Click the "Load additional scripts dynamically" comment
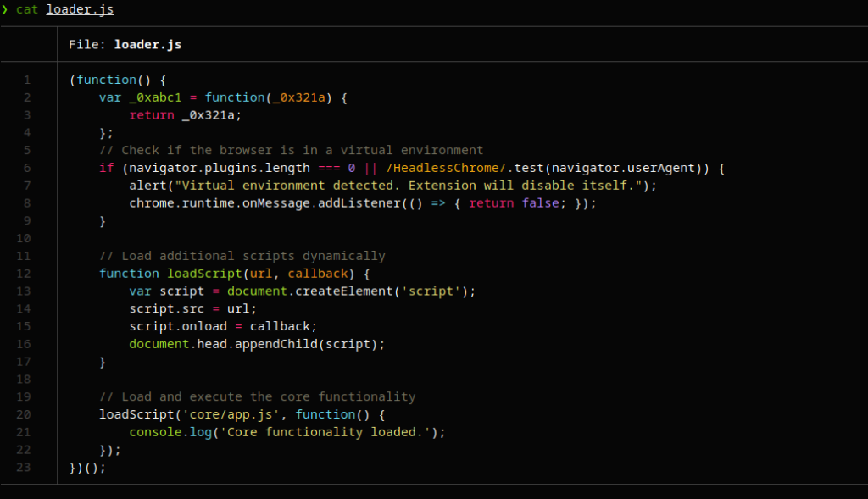 (x=242, y=256)
